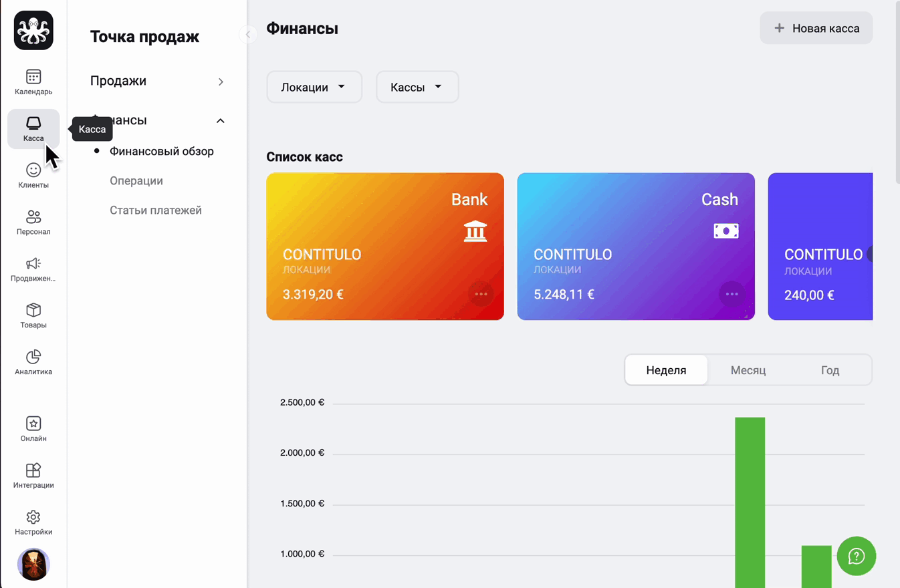The width and height of the screenshot is (900, 588).
Task: Select Финансовый обзор menu item
Action: [162, 151]
